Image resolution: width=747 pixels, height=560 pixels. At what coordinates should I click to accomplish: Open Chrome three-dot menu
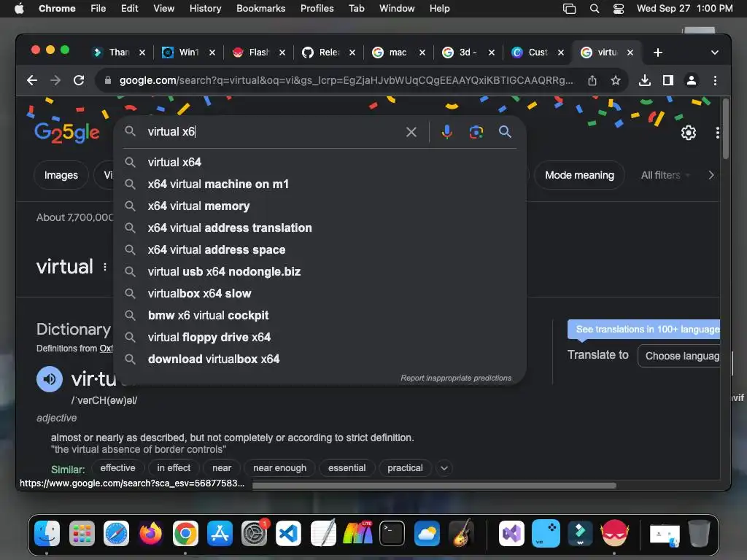coord(715,80)
